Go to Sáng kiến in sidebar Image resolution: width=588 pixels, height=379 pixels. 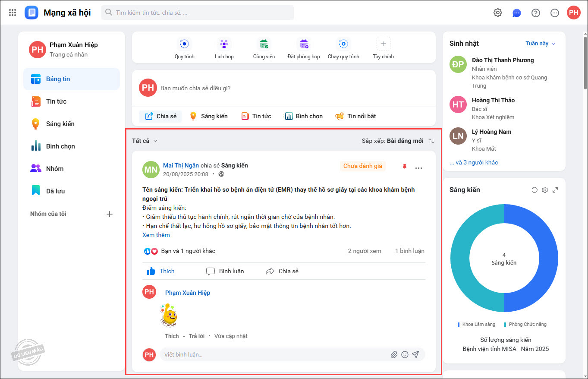pyautogui.click(x=72, y=124)
